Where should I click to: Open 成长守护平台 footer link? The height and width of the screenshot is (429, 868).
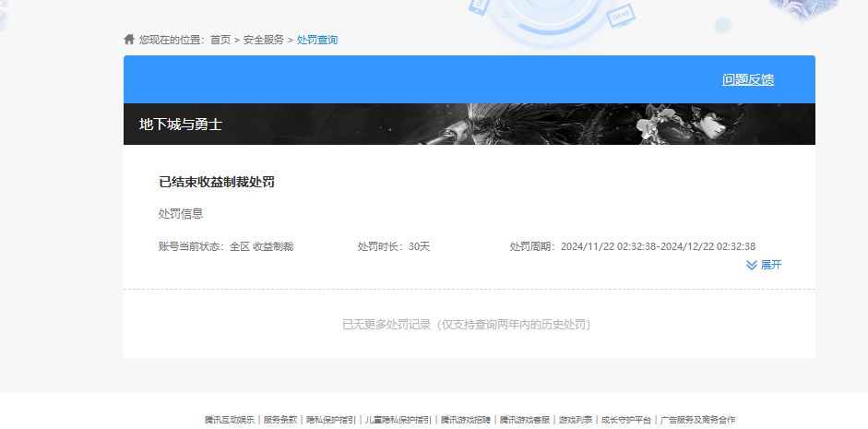pyautogui.click(x=626, y=420)
